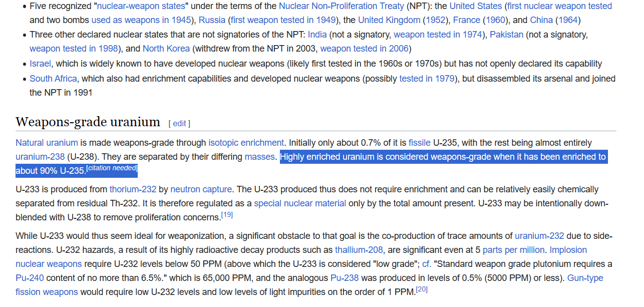644x307 pixels.
Task: Open the Natural uranium link
Action: click(47, 143)
